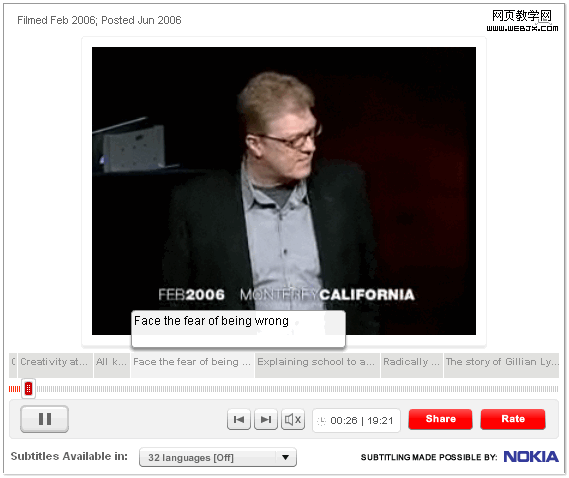569x478 pixels.
Task: Seek to the middle of the progress bar
Action: point(284,389)
